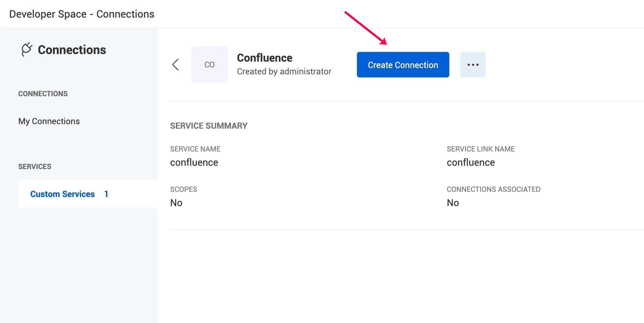This screenshot has width=644, height=323.
Task: Click the Developer Space - Connections page title
Action: (x=82, y=14)
